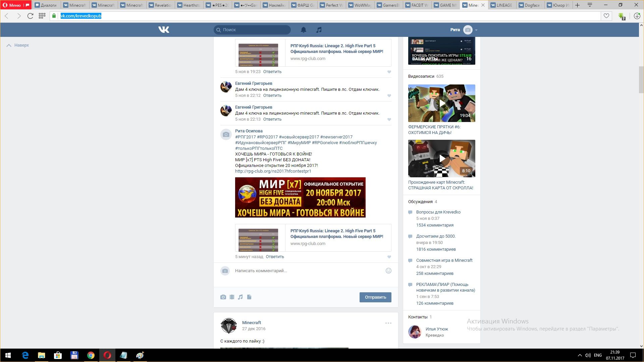Attach a photo with the camera icon
The width and height of the screenshot is (644, 362).
223,297
